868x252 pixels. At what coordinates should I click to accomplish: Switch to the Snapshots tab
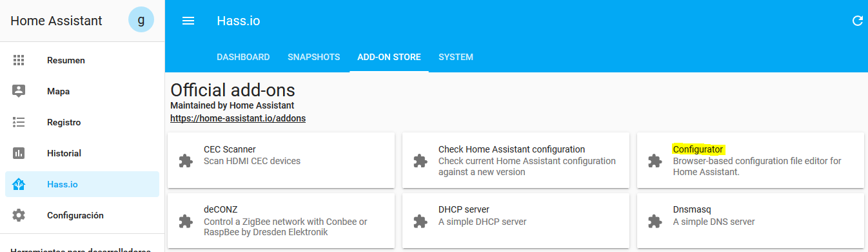click(313, 57)
